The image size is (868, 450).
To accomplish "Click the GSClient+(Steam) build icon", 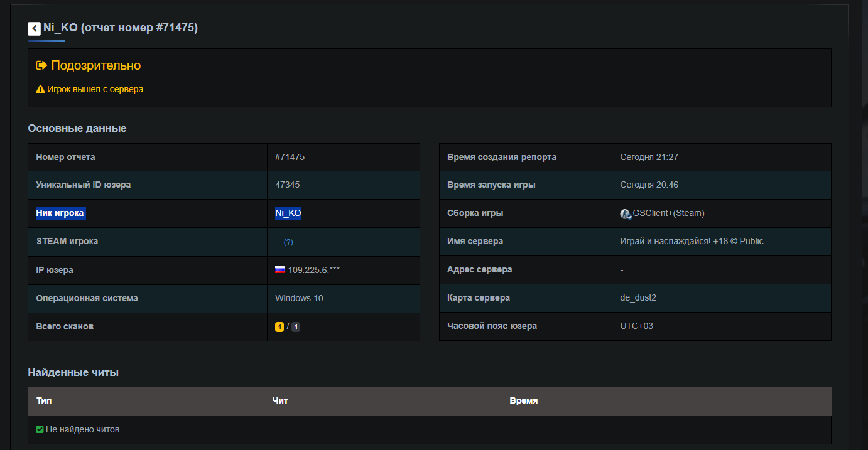I will click(x=626, y=213).
